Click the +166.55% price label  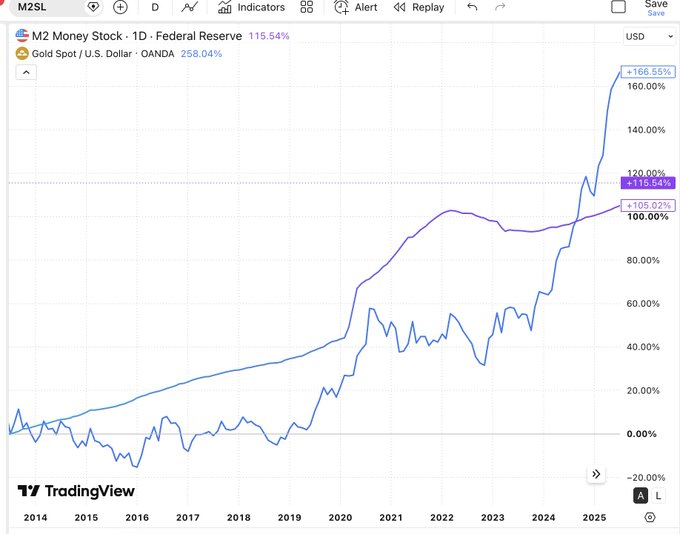(648, 72)
